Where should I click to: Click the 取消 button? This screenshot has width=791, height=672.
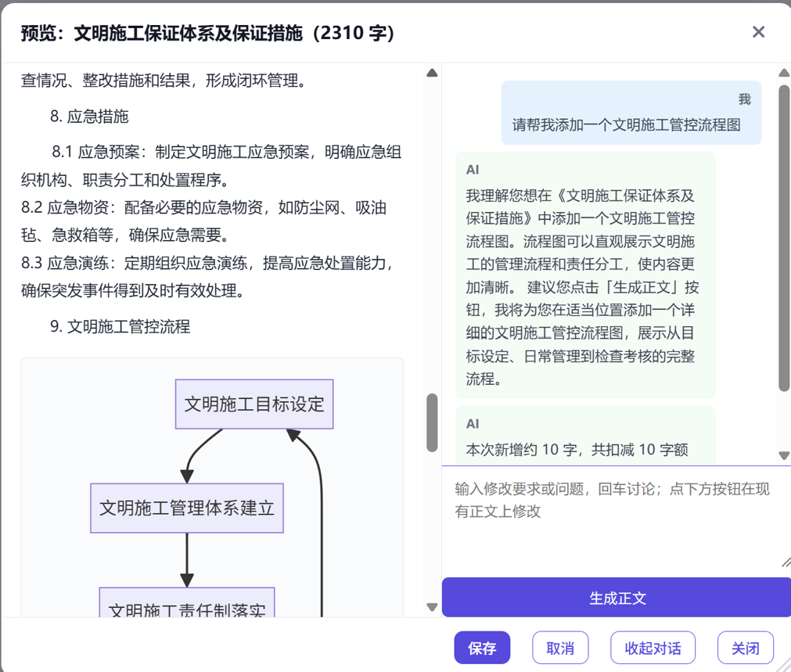pyautogui.click(x=560, y=648)
